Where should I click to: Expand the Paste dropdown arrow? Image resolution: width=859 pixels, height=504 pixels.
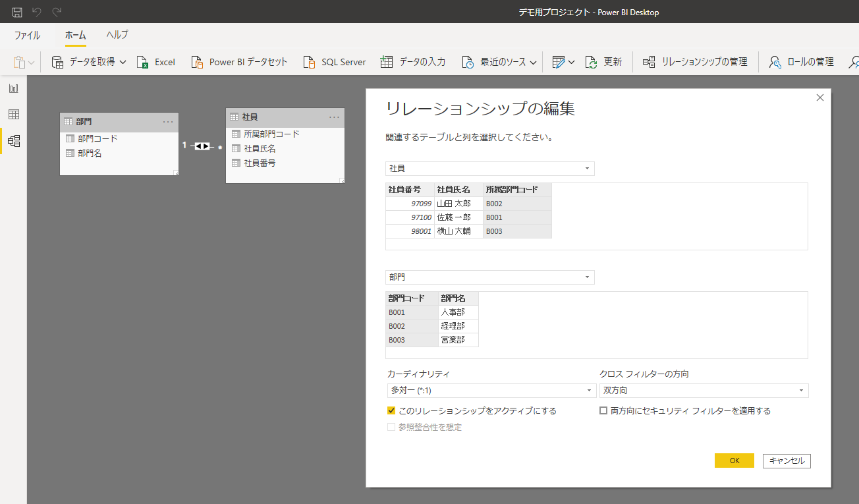(31, 63)
